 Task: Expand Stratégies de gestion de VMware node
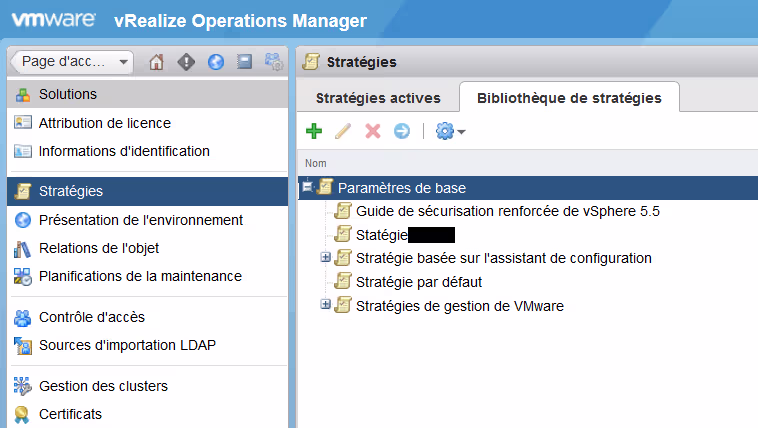[325, 305]
